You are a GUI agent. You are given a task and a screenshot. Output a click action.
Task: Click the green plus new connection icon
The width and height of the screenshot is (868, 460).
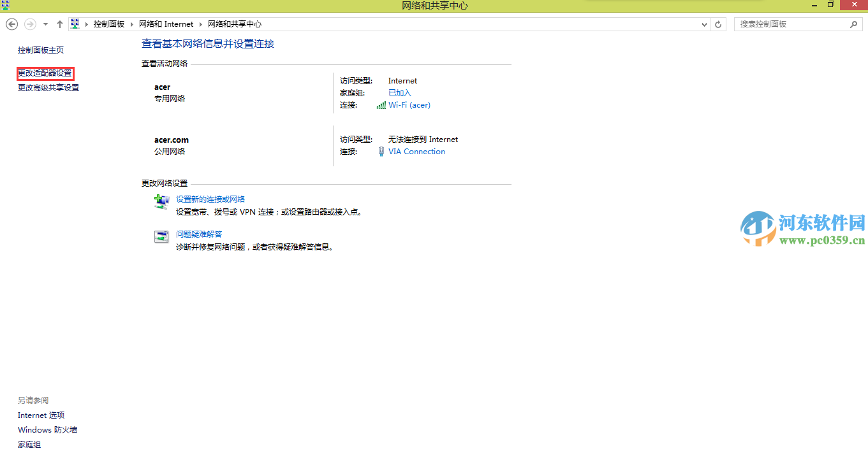[x=161, y=201]
